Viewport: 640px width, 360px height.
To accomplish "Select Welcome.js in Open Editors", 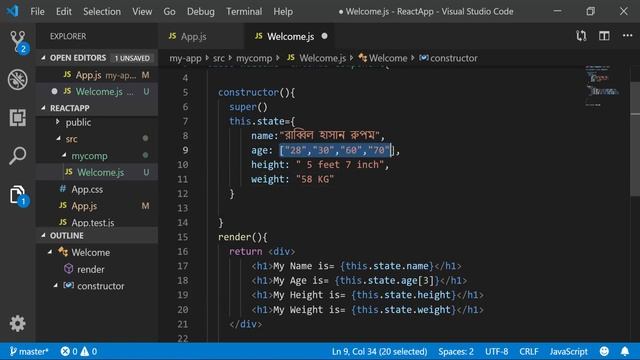I will (x=97, y=91).
